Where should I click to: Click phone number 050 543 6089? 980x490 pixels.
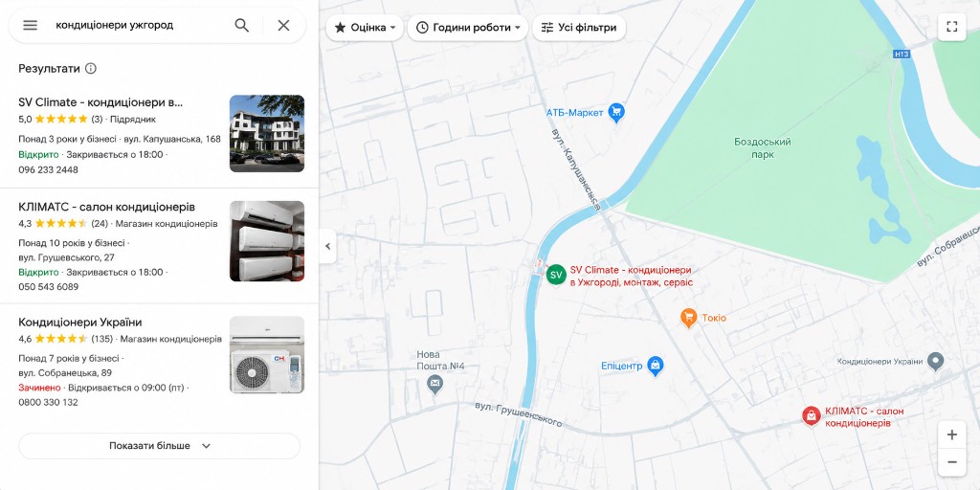pyautogui.click(x=48, y=287)
